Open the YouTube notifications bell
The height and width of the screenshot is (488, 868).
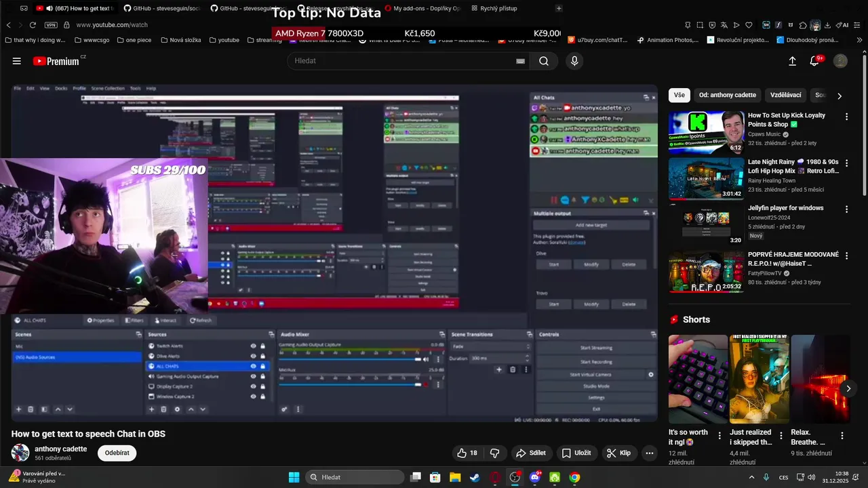[816, 61]
